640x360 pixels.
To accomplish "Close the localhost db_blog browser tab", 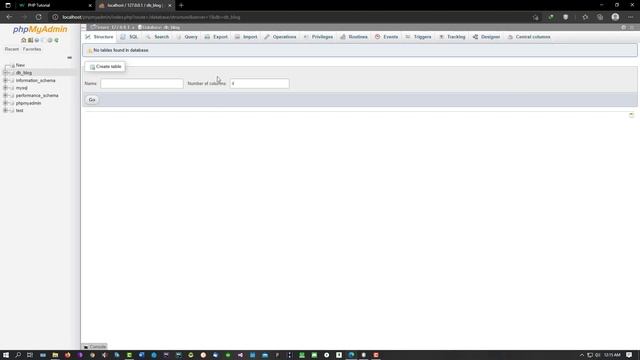I will [x=169, y=5].
